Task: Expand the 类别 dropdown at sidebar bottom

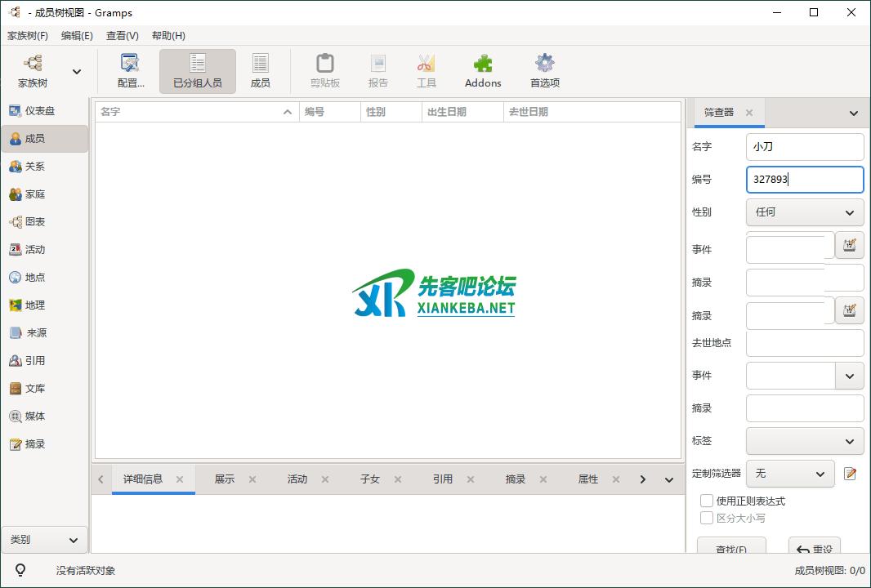Action: click(x=45, y=540)
